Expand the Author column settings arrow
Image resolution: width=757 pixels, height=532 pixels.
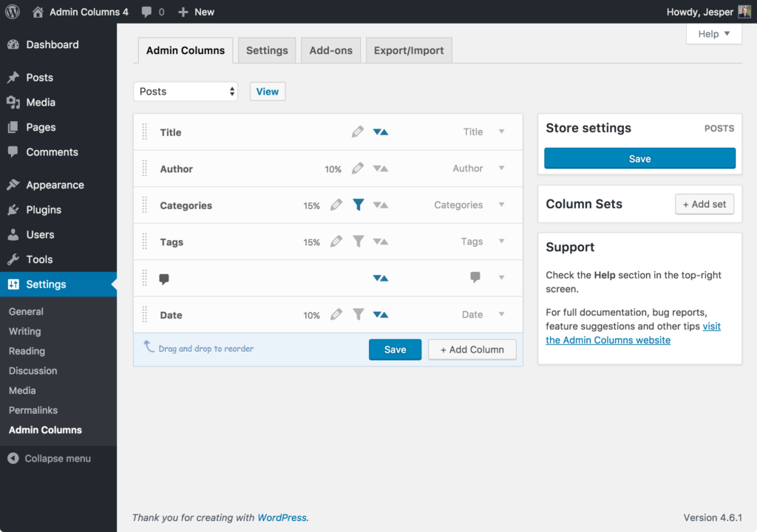click(502, 168)
